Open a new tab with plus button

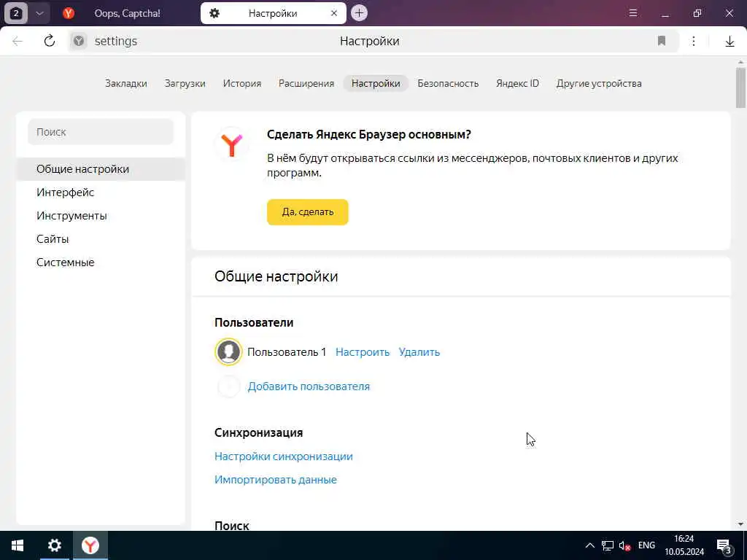pos(359,13)
